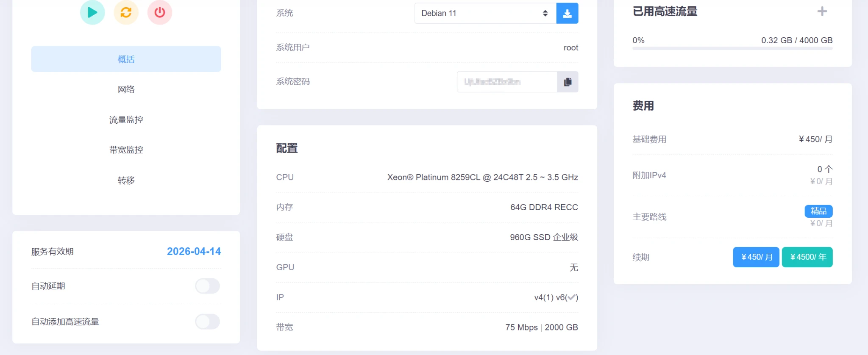Image resolution: width=868 pixels, height=355 pixels.
Task: Open the Debian 11 system dropdown
Action: (x=485, y=13)
